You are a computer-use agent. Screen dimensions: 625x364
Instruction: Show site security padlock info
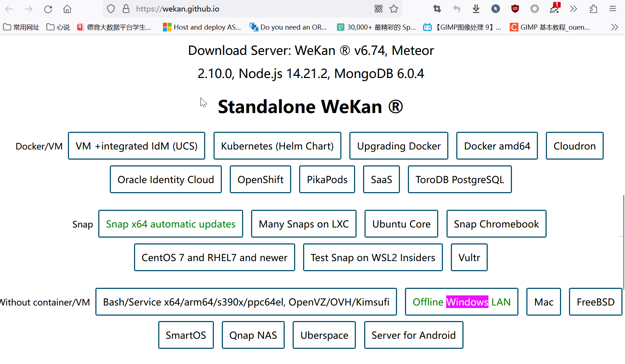click(x=126, y=9)
